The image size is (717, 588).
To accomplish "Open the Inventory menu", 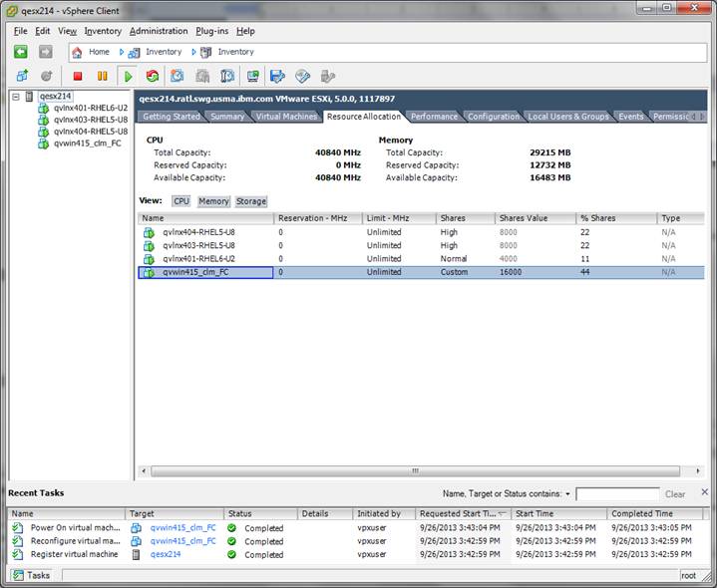I will pos(103,31).
